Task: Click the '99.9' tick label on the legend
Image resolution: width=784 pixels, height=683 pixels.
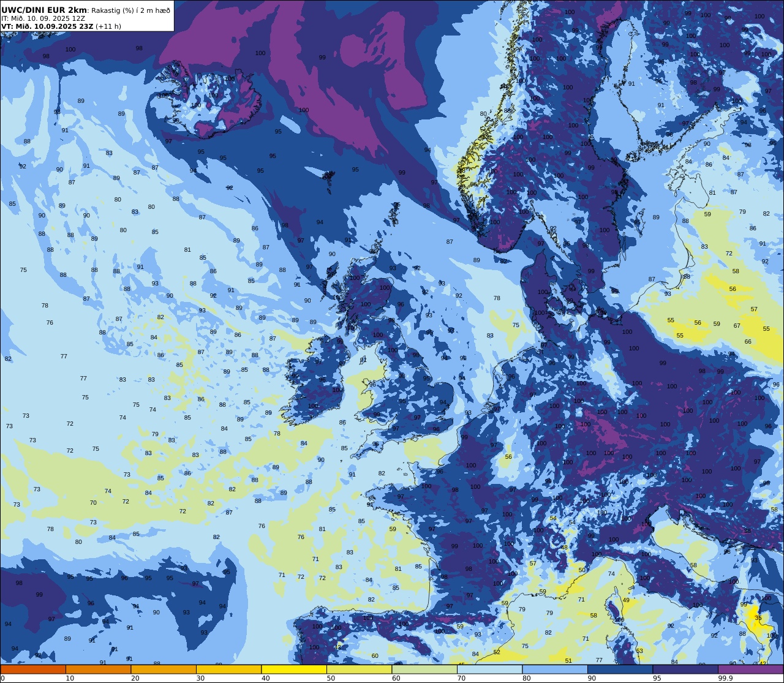Action: pyautogui.click(x=726, y=678)
